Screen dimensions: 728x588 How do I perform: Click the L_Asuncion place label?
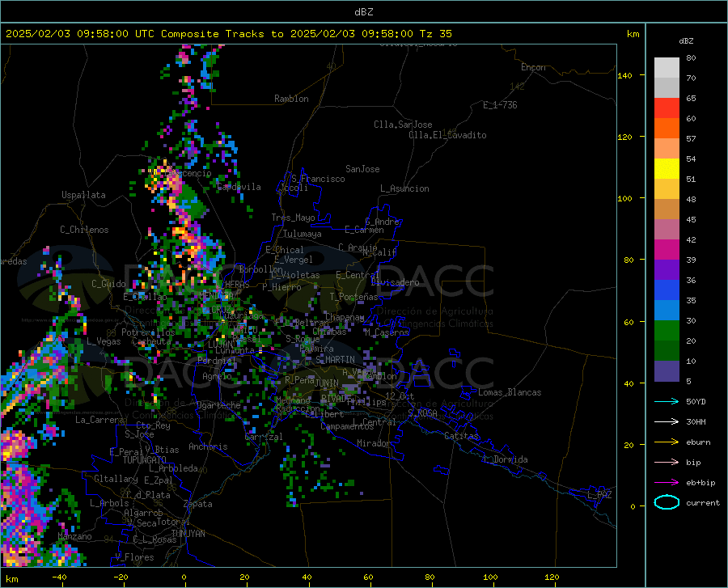point(404,188)
